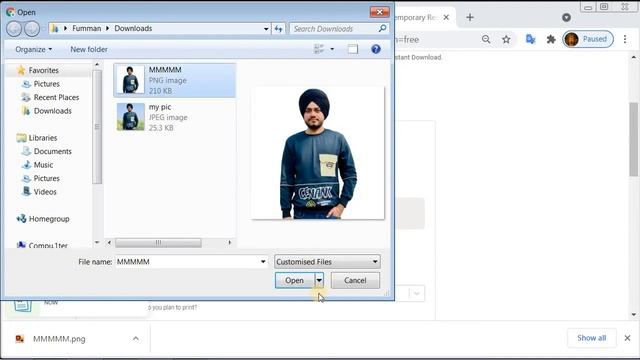This screenshot has width=640, height=360.
Task: Select the my pic JPEG file
Action: click(x=175, y=117)
